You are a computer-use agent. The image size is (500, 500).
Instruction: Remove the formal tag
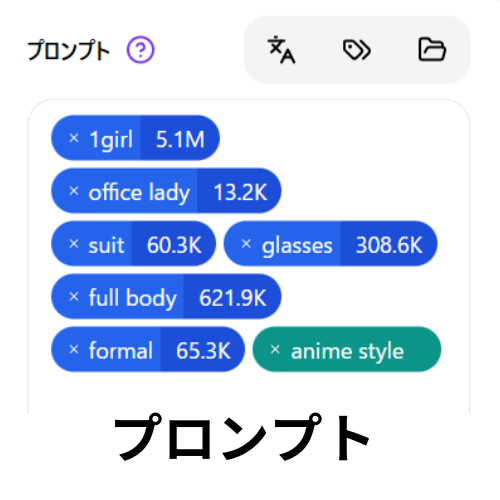pos(74,349)
